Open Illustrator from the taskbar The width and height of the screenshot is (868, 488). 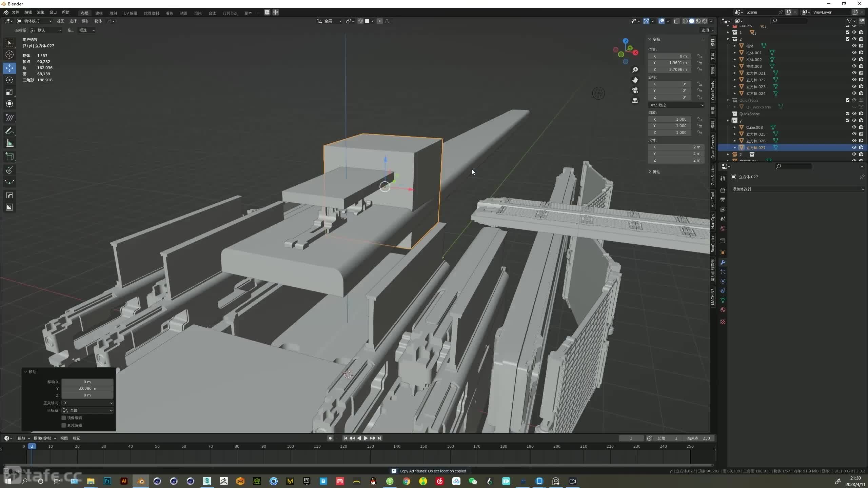coord(124,481)
